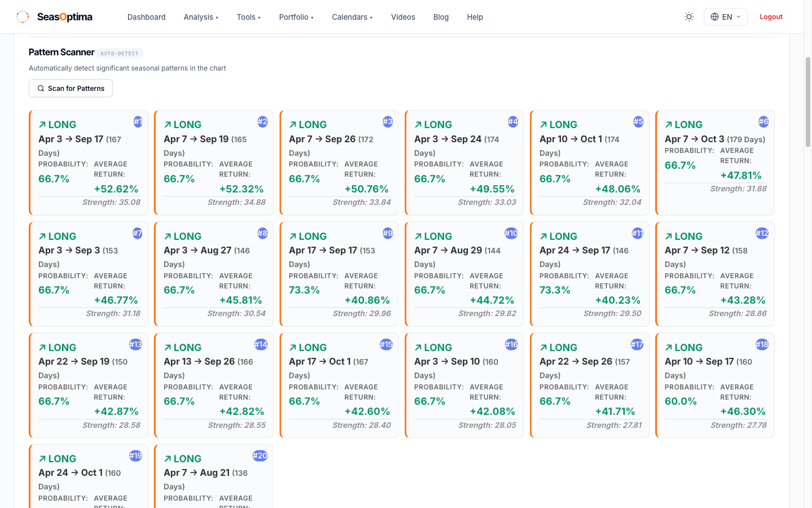This screenshot has width=812, height=508.
Task: Click the LONG arrow icon on card #6
Action: [x=669, y=125]
